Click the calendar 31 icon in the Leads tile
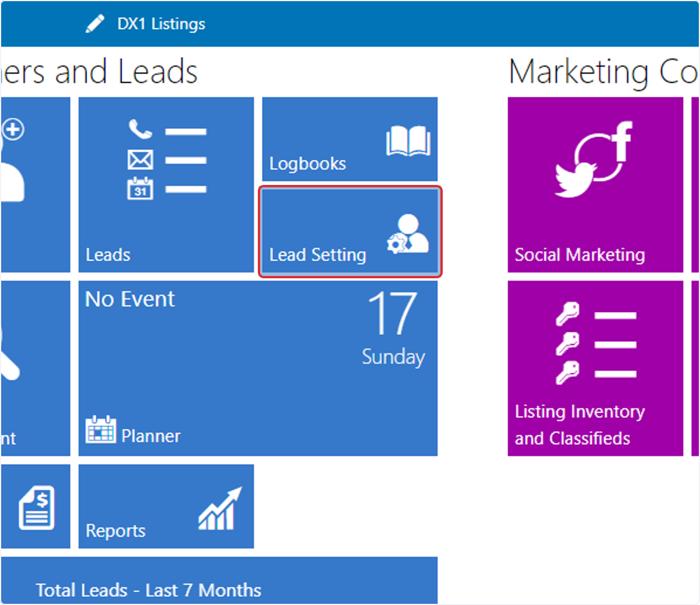Screen dimensions: 700x605 (141, 188)
